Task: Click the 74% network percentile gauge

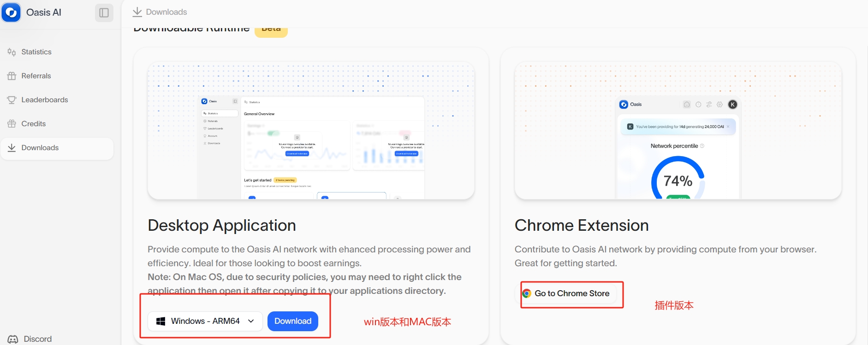Action: (678, 179)
